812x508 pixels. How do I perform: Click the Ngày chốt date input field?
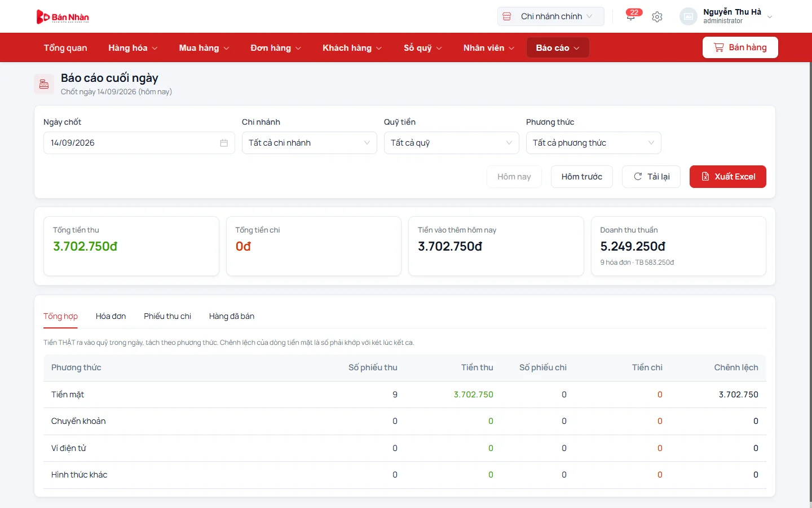tap(139, 143)
